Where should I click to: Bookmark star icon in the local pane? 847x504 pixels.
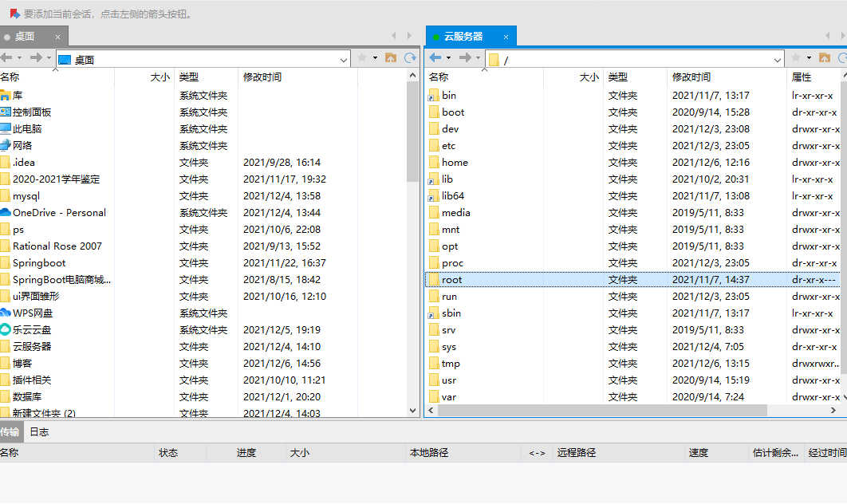pos(362,57)
